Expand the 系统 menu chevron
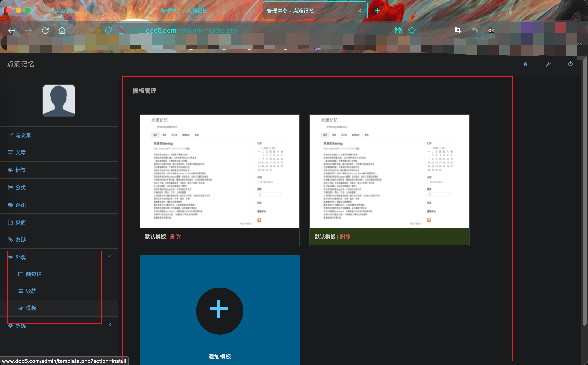This screenshot has width=588, height=365. 110,324
